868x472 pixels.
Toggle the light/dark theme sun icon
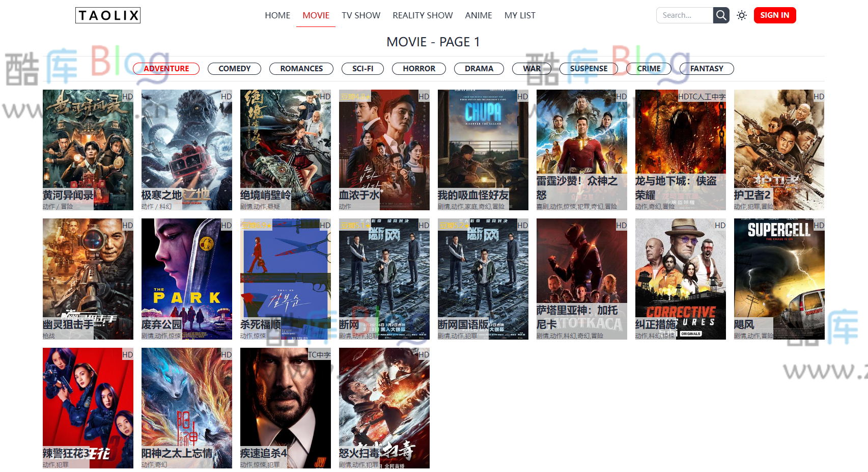[742, 15]
